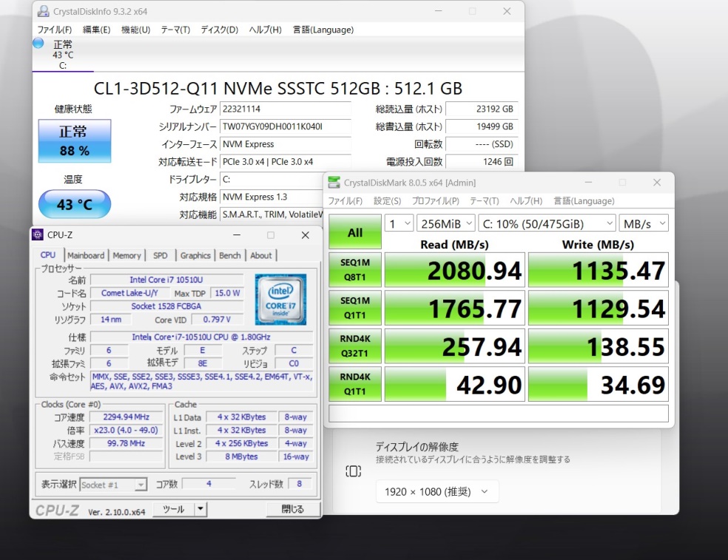Click the serial number field TW07YGY09DH0011K040I
This screenshot has width=728, height=560.
(286, 126)
